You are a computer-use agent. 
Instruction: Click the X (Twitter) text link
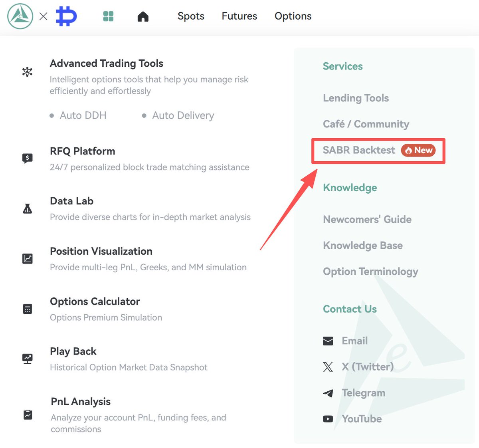368,367
